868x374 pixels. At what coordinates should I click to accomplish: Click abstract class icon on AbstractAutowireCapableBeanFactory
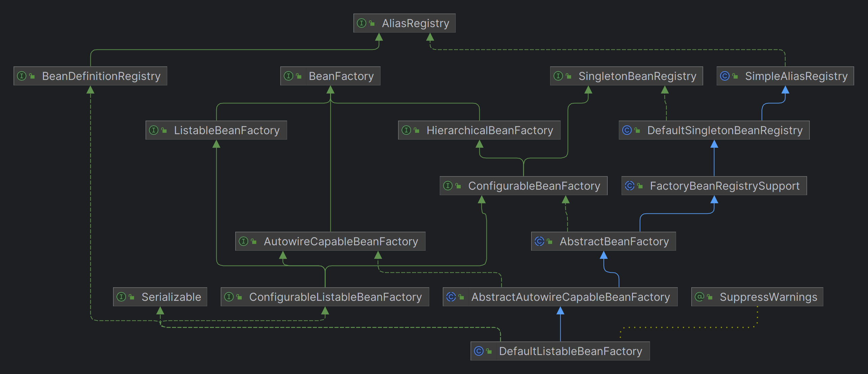pos(451,297)
